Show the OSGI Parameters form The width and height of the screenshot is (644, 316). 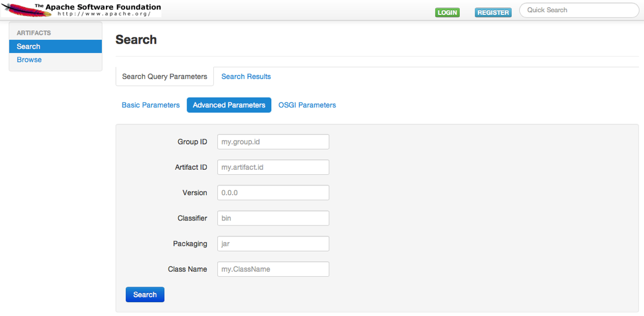(x=307, y=105)
